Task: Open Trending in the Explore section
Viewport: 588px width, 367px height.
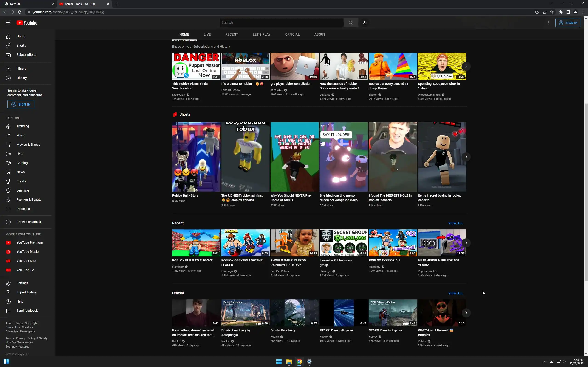Action: pos(23,126)
